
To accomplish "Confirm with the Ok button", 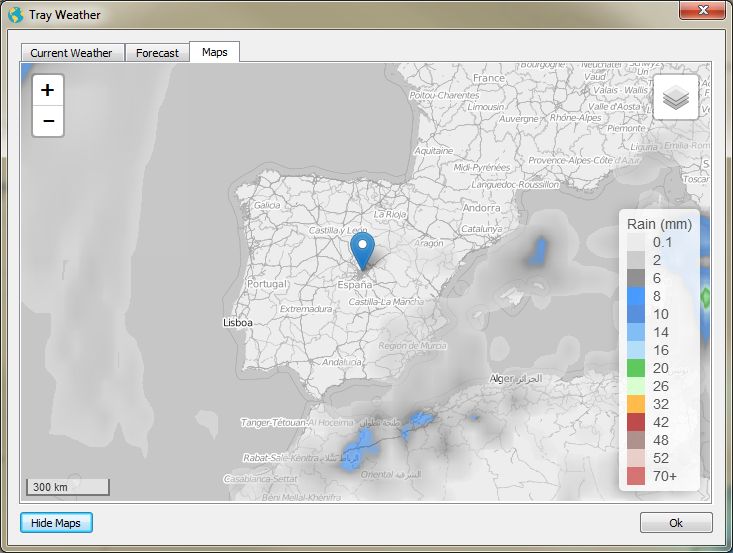I will pos(676,523).
